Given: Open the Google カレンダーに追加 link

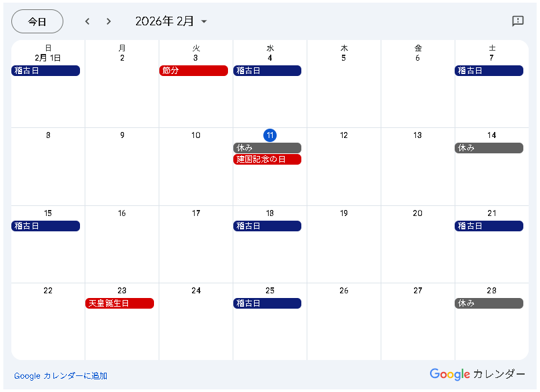Looking at the screenshot, I should (61, 376).
